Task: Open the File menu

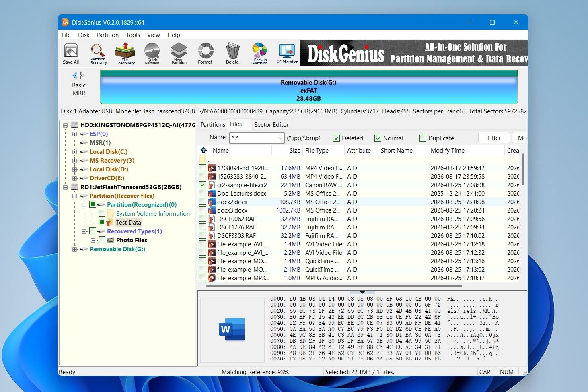Action: [66, 35]
